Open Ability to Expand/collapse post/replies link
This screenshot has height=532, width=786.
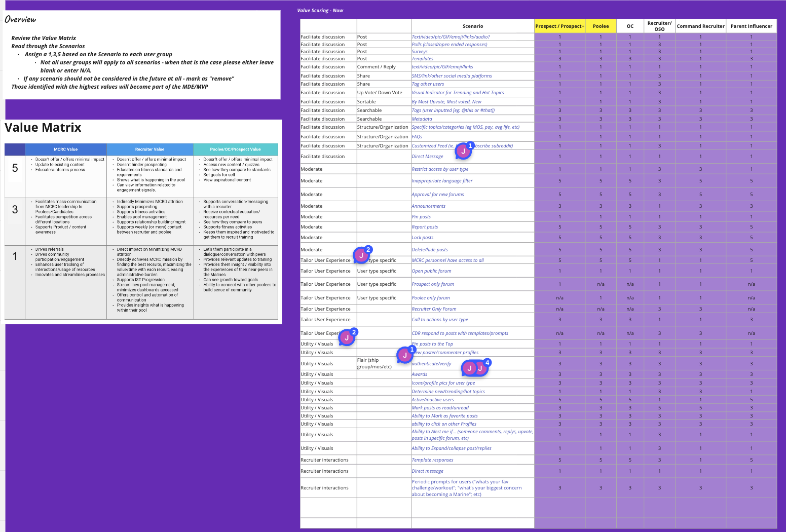[452, 448]
